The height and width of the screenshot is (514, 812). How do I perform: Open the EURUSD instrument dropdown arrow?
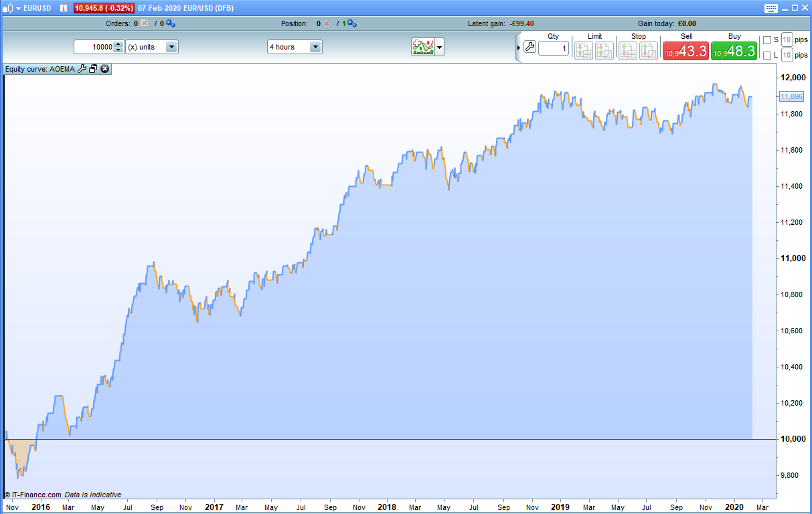(18, 8)
